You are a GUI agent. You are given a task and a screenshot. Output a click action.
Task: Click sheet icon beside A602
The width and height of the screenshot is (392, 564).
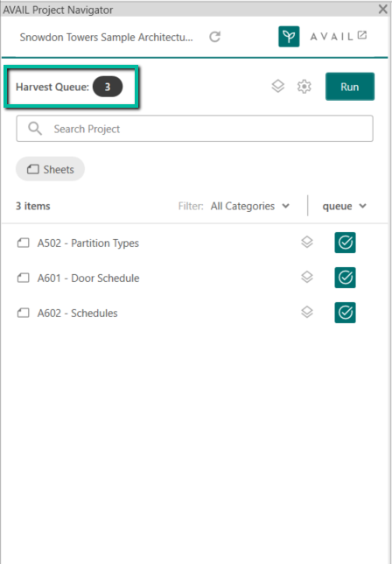(24, 313)
